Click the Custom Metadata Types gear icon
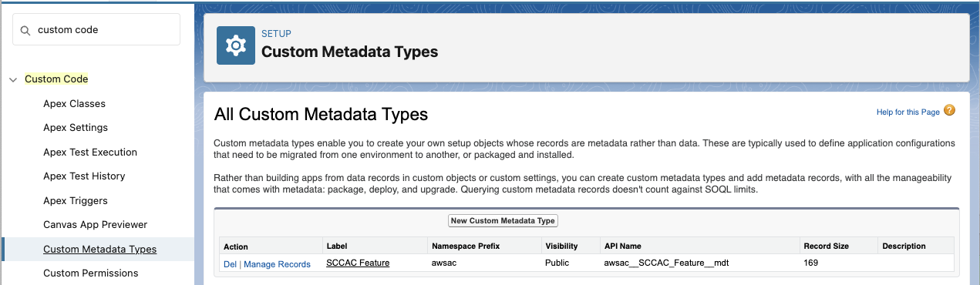This screenshot has width=980, height=285. coord(235,45)
